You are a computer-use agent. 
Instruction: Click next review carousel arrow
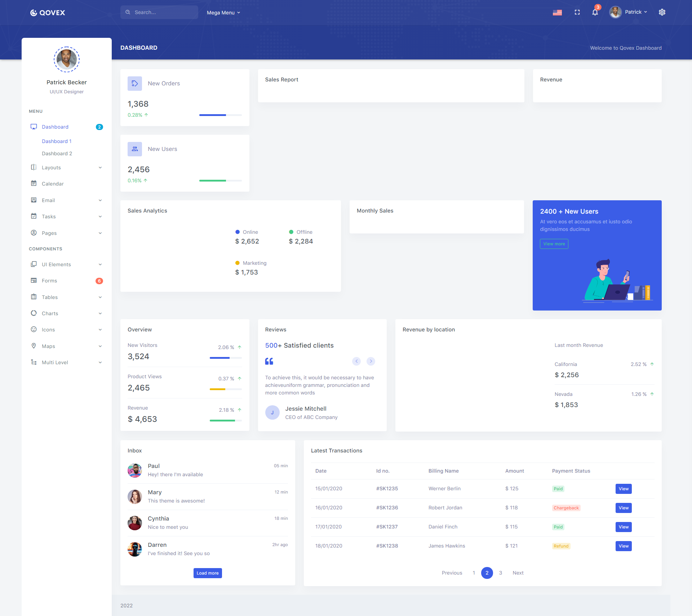[371, 360]
